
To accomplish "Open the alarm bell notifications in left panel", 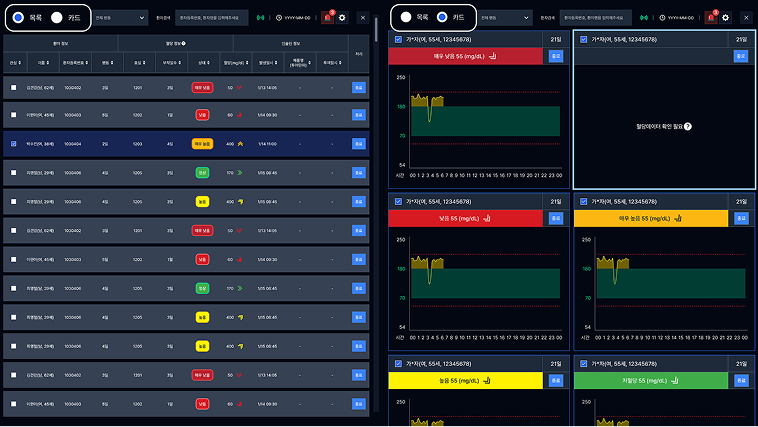I will click(x=327, y=18).
